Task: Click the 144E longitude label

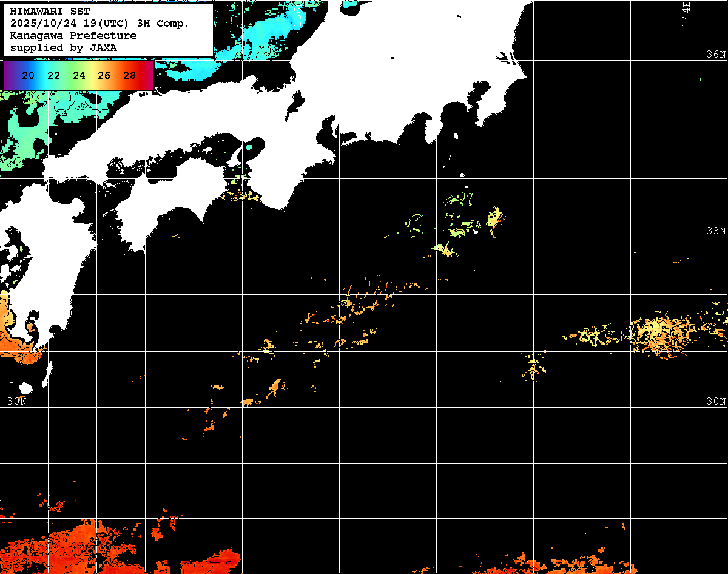Action: tap(686, 13)
